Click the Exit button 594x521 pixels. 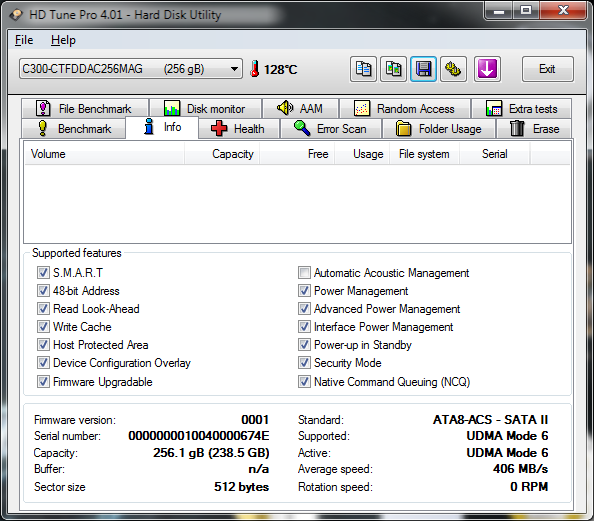(547, 69)
